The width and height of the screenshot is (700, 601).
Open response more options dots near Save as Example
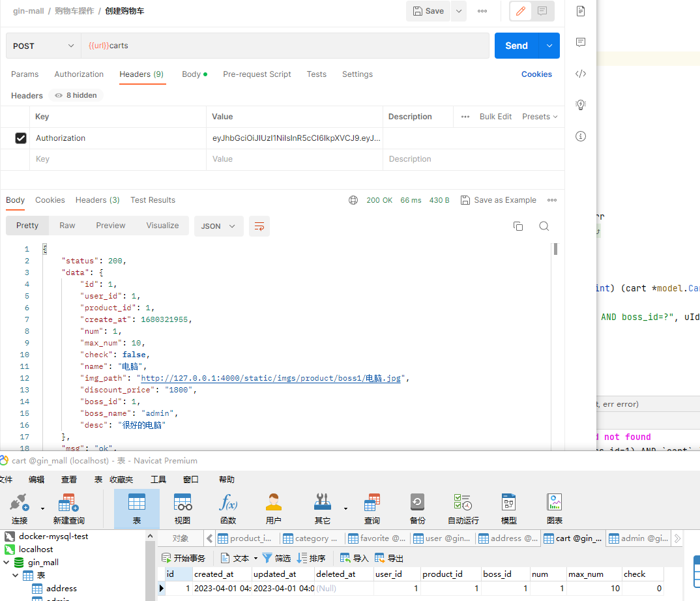click(x=552, y=200)
